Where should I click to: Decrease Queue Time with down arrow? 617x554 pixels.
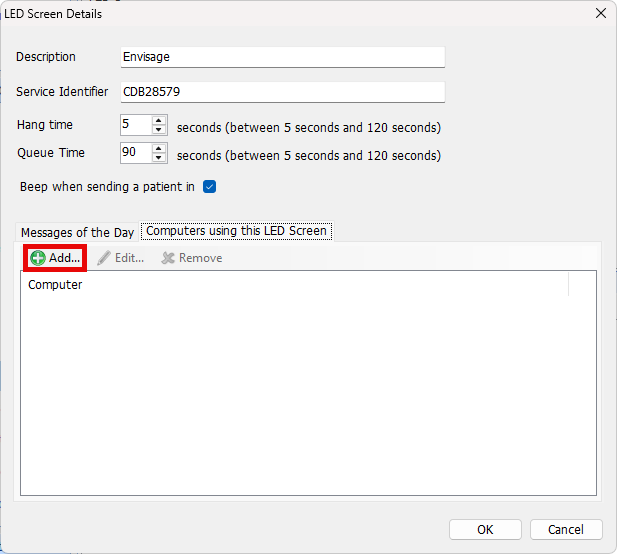(x=159, y=158)
